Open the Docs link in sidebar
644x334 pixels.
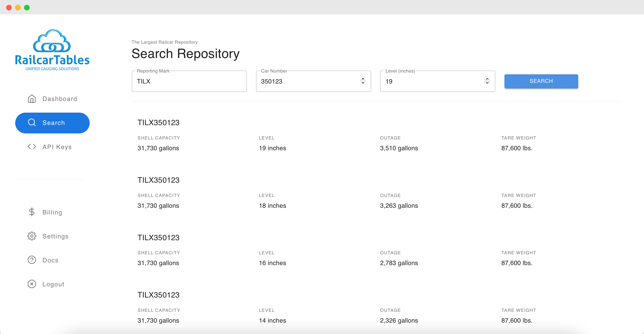pos(50,260)
